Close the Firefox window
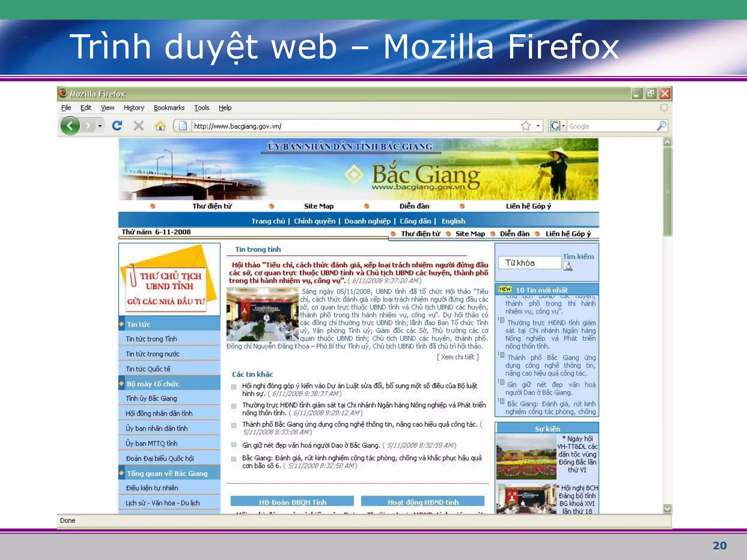The width and height of the screenshot is (747, 560). pyautogui.click(x=665, y=94)
